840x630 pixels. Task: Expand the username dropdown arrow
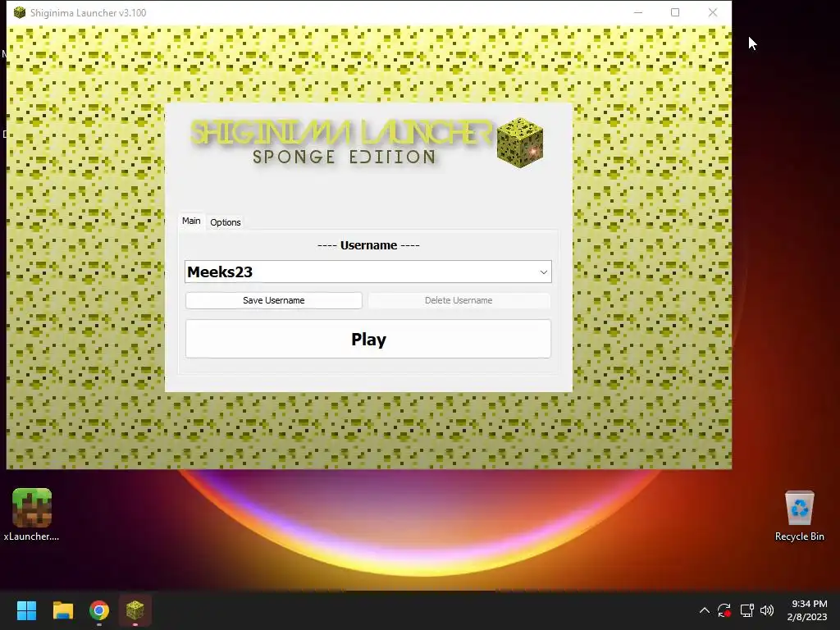click(543, 272)
